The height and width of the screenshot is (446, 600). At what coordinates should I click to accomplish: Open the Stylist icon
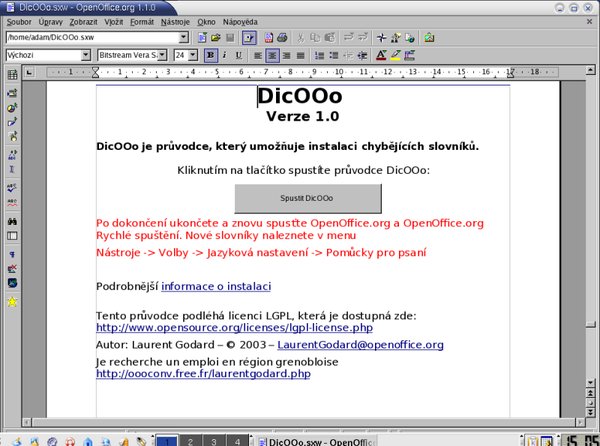click(396, 37)
